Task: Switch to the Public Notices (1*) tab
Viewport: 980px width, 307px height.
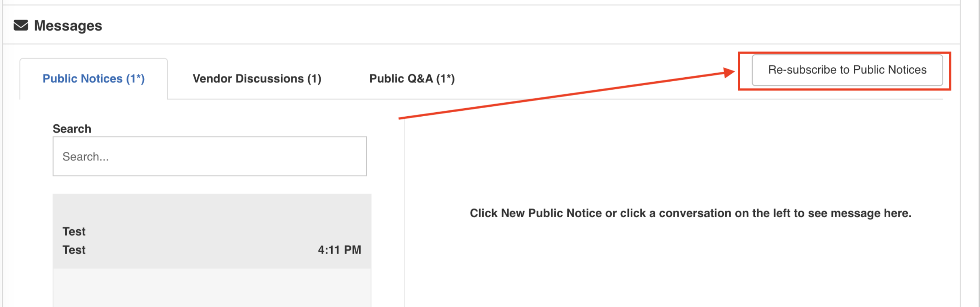Action: pos(94,79)
